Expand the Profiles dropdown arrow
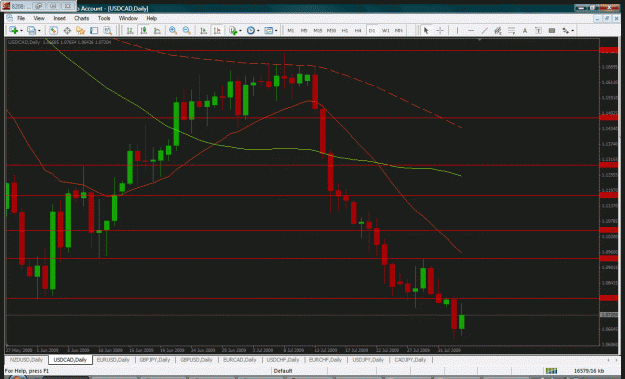Image resolution: width=625 pixels, height=379 pixels. coord(39,31)
